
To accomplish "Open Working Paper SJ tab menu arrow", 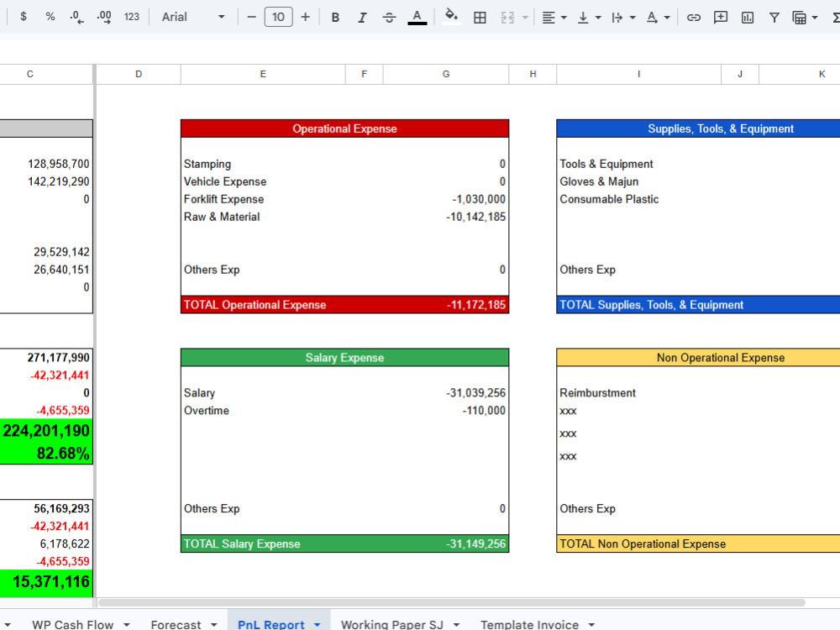I will coord(456,625).
